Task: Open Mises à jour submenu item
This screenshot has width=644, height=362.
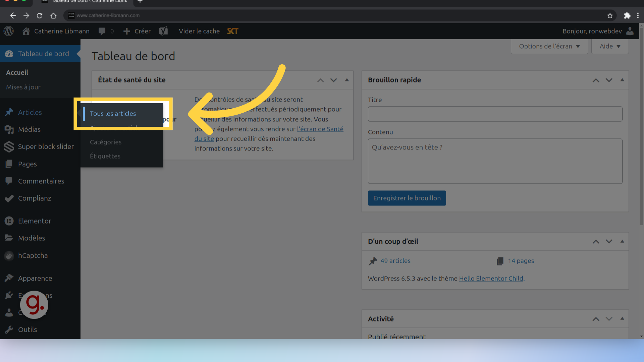Action: [x=23, y=87]
